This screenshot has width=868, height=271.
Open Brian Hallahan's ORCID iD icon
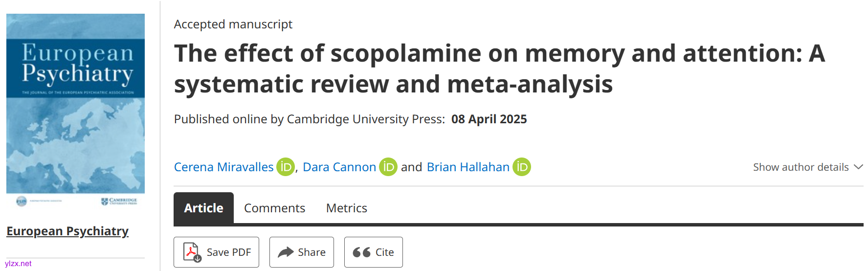(522, 167)
